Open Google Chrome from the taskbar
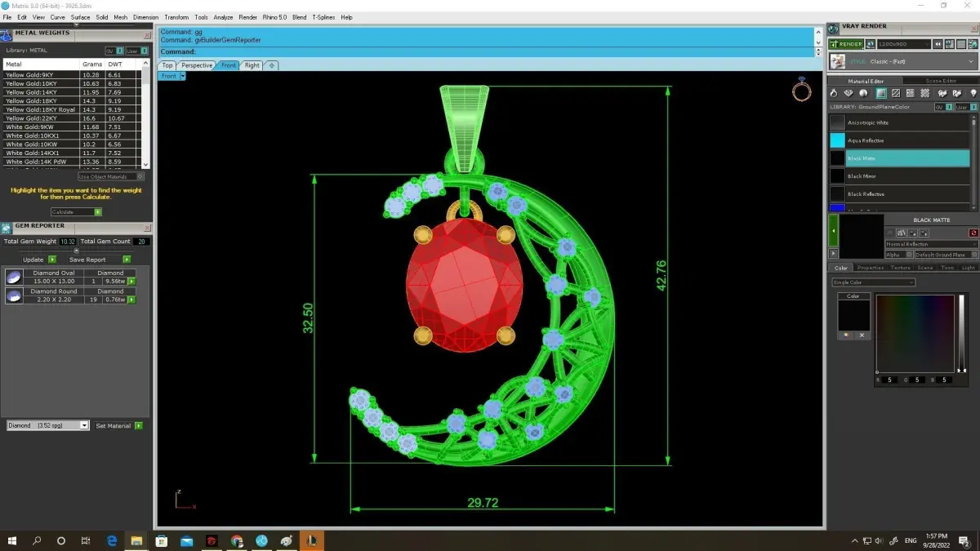 [x=237, y=540]
